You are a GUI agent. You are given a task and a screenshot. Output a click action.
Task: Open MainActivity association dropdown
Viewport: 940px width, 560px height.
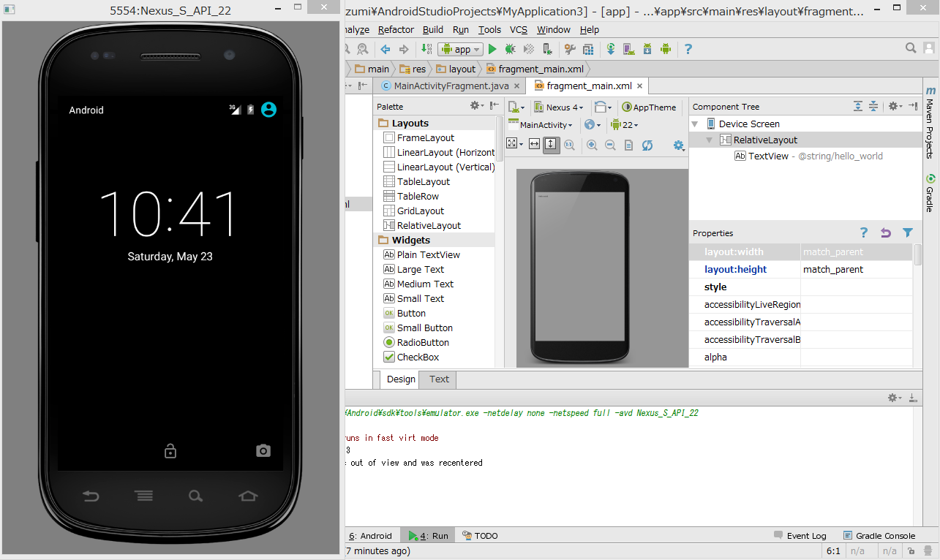[540, 125]
